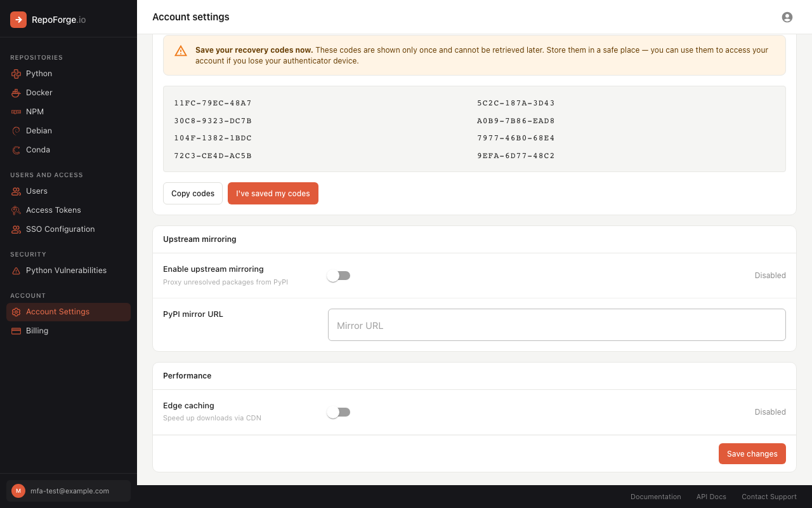This screenshot has height=508, width=812.
Task: Copy the recovery codes
Action: (x=192, y=193)
